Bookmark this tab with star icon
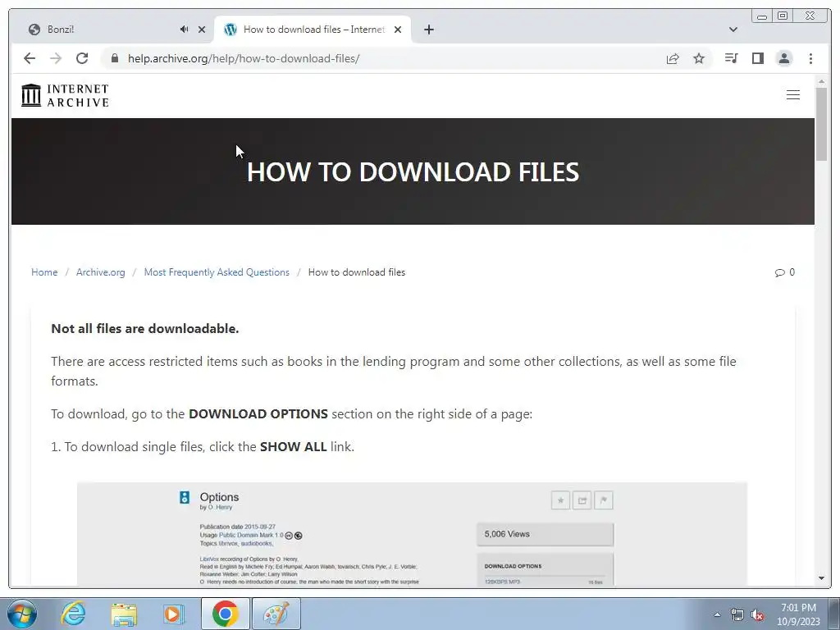This screenshot has height=630, width=840. [699, 58]
